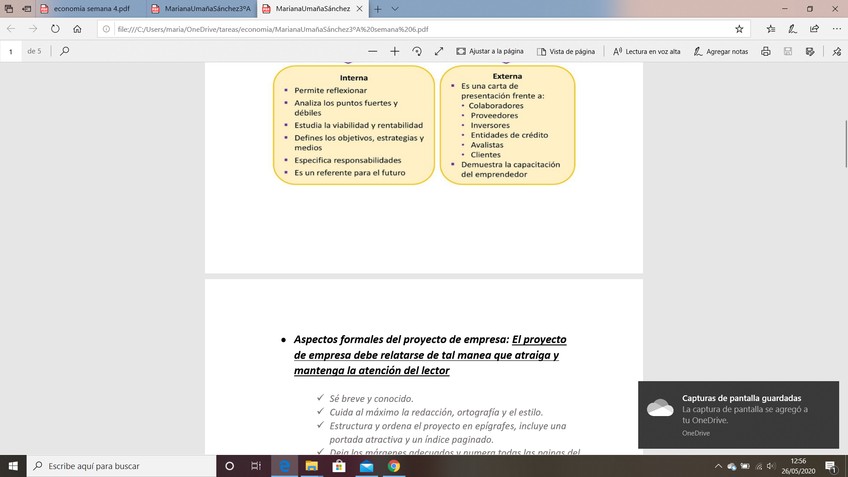Click the Windows search box
This screenshot has height=477, width=848.
121,466
